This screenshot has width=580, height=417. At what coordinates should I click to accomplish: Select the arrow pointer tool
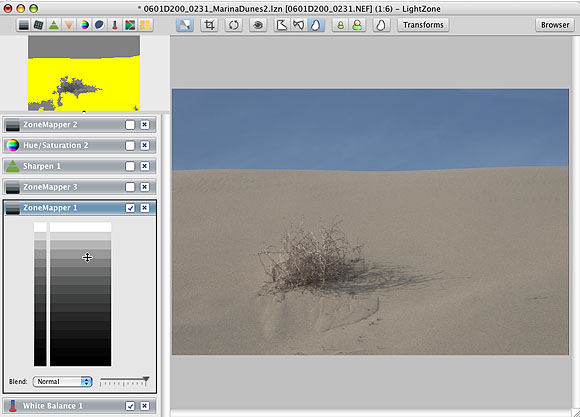[x=185, y=25]
